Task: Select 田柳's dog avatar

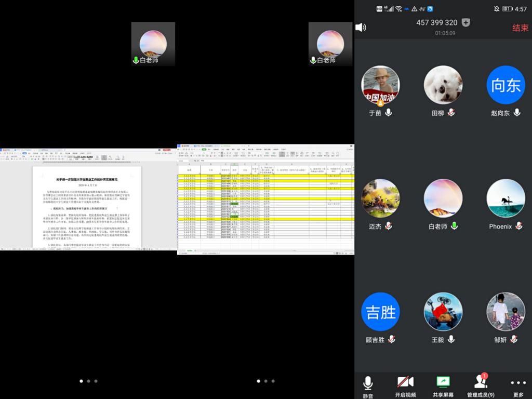Action: (x=443, y=85)
